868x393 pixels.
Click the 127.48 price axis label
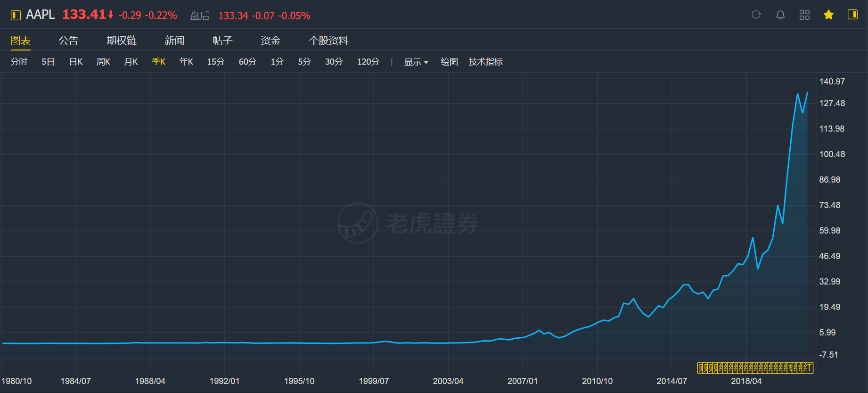pos(832,103)
